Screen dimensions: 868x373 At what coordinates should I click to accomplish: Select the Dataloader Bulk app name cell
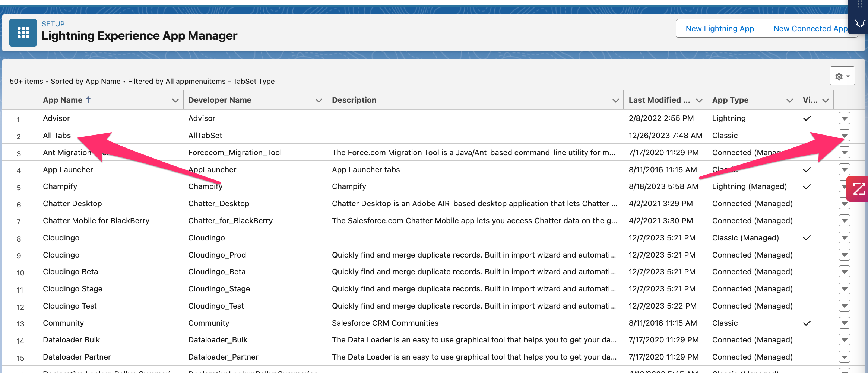[72, 340]
